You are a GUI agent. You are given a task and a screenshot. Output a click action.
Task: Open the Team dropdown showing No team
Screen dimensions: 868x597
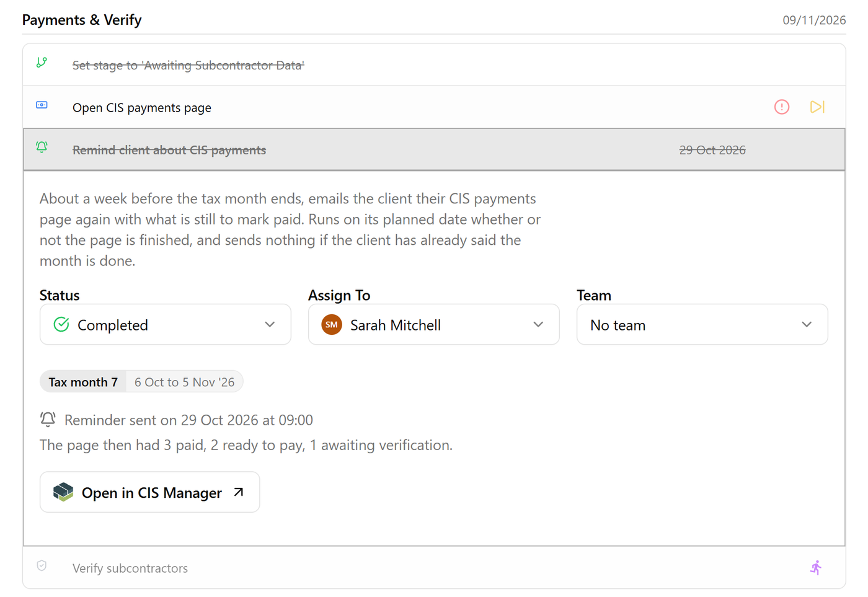[702, 324]
